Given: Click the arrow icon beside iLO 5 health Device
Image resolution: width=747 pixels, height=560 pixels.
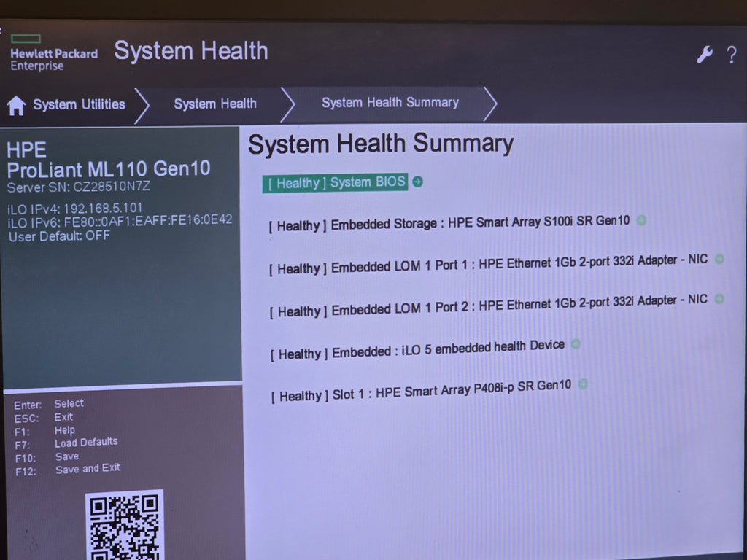Looking at the screenshot, I should 576,344.
